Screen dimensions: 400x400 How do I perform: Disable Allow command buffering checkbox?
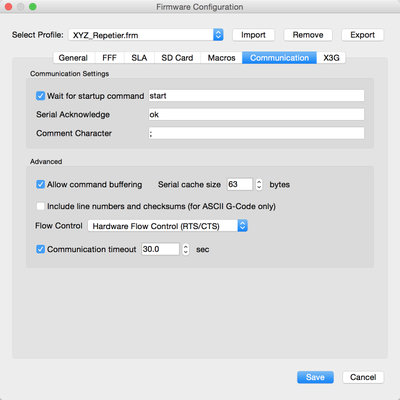pyautogui.click(x=40, y=184)
